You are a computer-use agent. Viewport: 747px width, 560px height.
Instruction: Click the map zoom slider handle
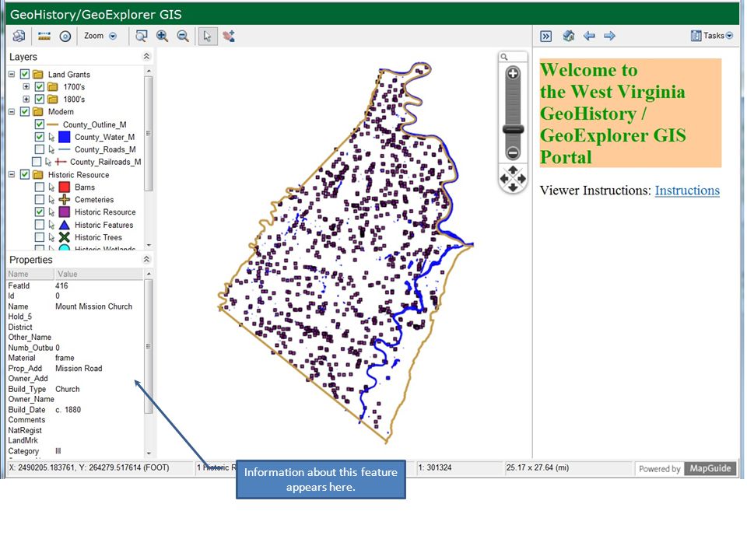tap(513, 129)
